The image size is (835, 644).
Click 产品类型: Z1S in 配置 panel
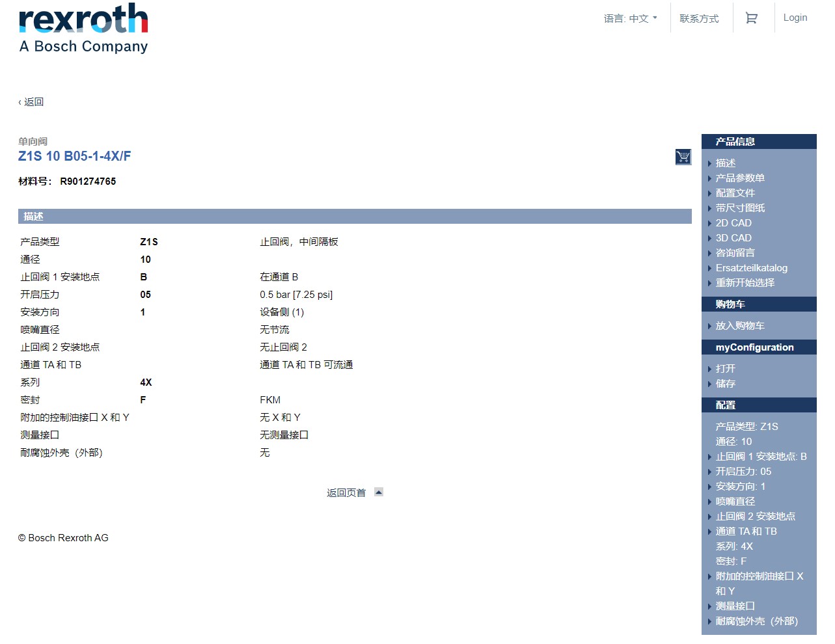point(747,426)
